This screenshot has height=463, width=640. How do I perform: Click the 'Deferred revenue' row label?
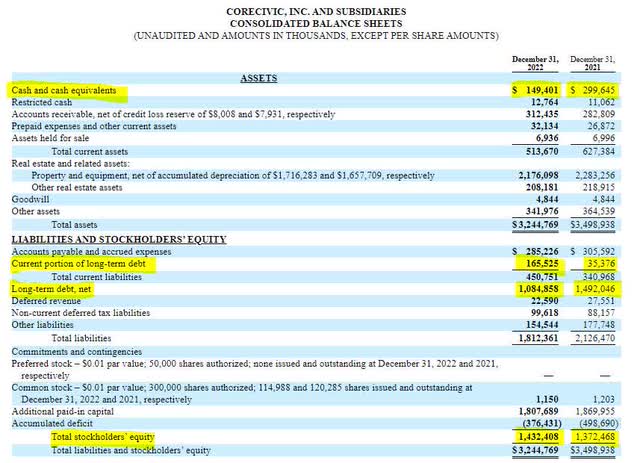[x=46, y=301]
